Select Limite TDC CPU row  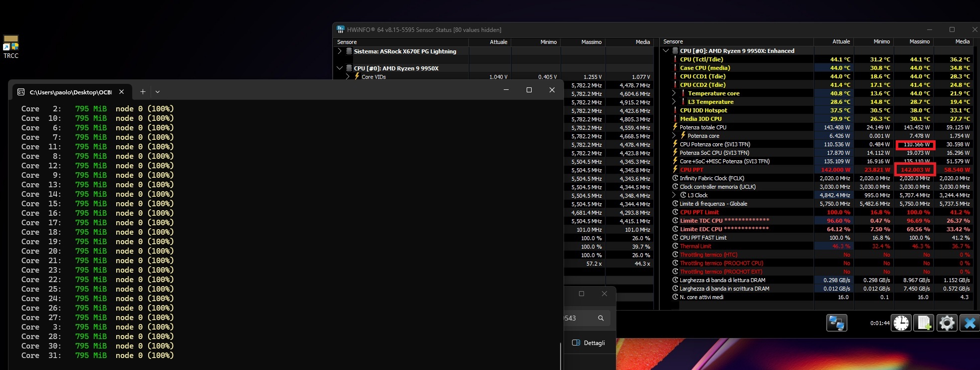(x=821, y=221)
